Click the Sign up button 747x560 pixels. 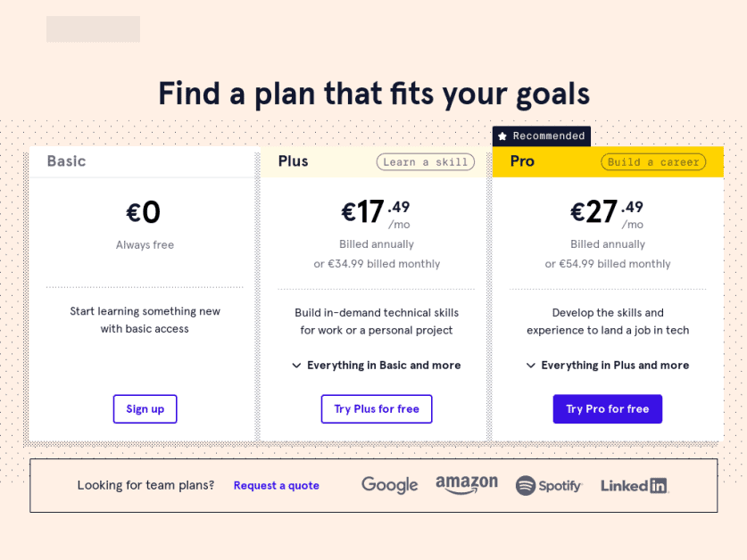pyautogui.click(x=145, y=408)
